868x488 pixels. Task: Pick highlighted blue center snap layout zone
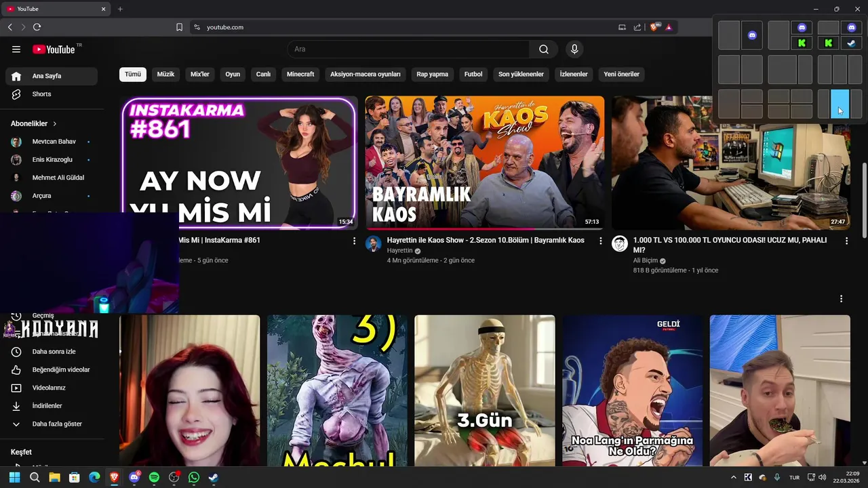click(x=840, y=104)
